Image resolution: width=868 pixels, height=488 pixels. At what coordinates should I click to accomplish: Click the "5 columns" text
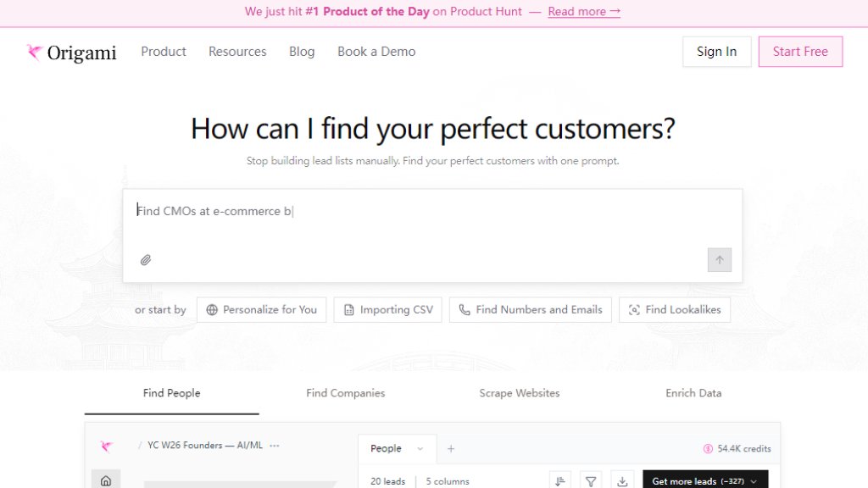coord(448,481)
